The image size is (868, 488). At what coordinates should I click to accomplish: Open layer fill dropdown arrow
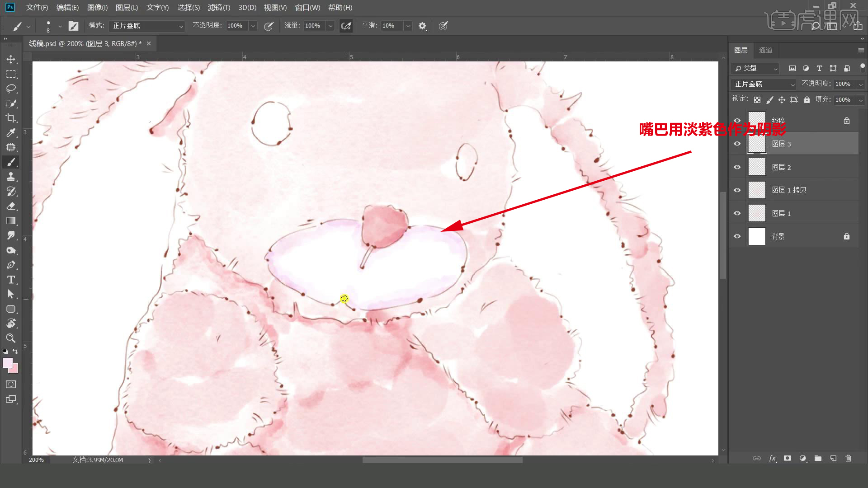point(861,100)
